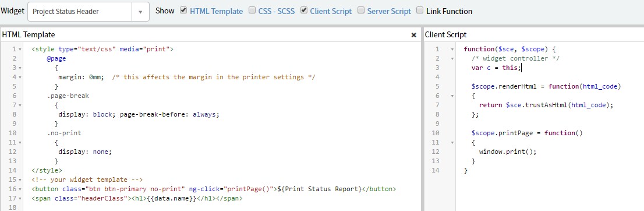Toggle fold arrow at HTML line 15
The height and width of the screenshot is (211, 644).
20,180
